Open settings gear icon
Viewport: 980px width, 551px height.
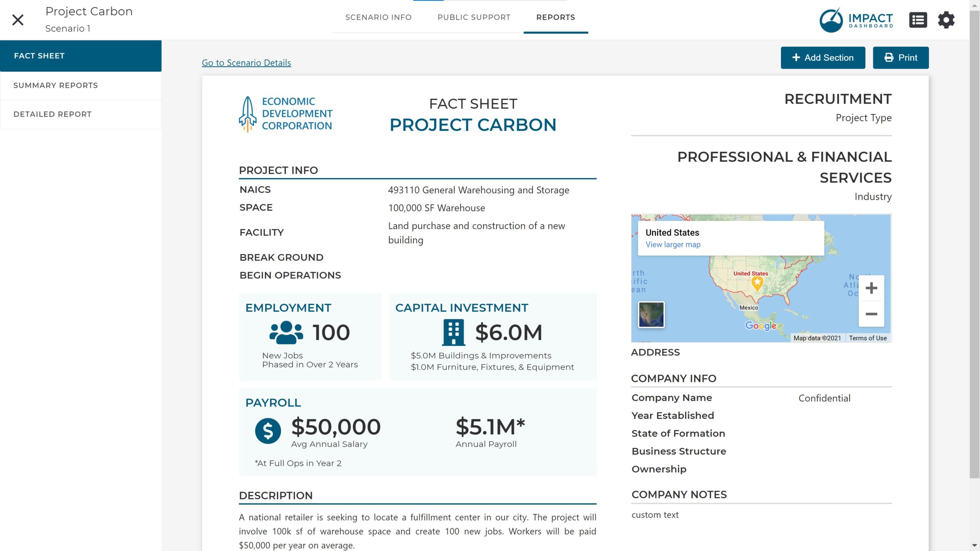946,20
